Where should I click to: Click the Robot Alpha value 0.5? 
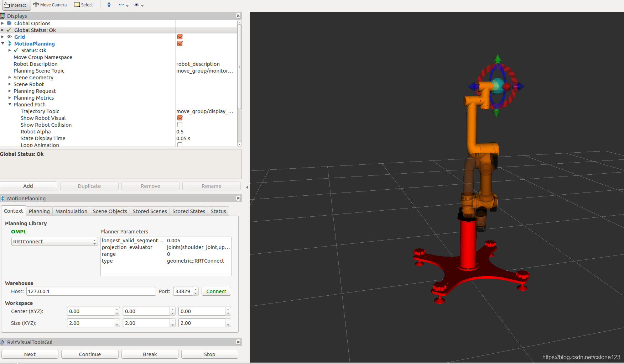[x=180, y=131]
